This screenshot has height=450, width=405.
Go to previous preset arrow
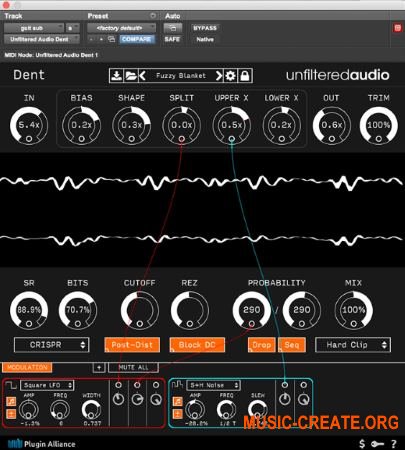click(142, 76)
